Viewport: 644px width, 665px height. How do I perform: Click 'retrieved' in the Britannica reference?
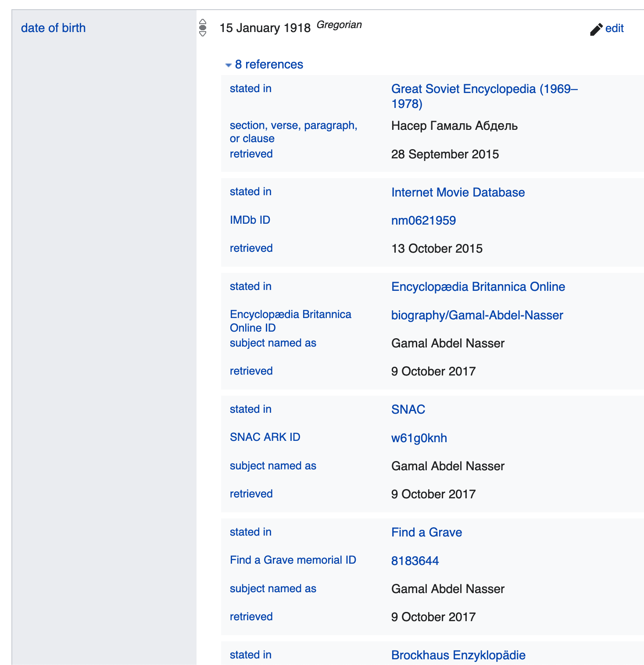(251, 371)
